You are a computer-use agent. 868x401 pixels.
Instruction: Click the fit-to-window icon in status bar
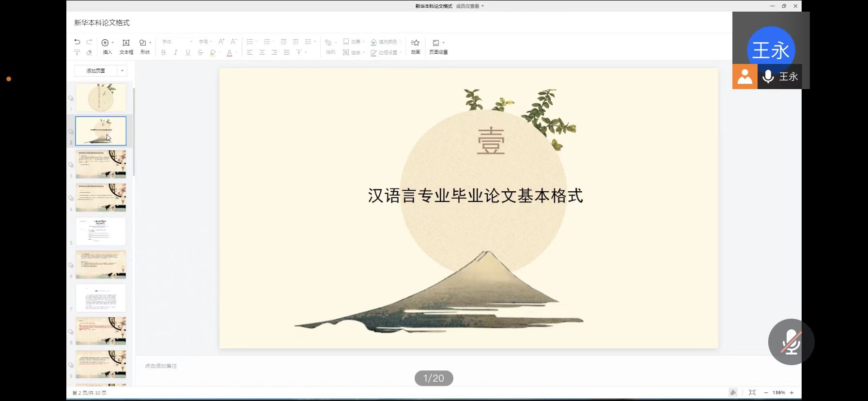[x=752, y=392]
